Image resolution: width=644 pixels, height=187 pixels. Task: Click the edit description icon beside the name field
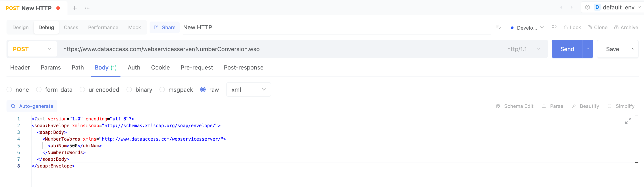[x=498, y=28]
